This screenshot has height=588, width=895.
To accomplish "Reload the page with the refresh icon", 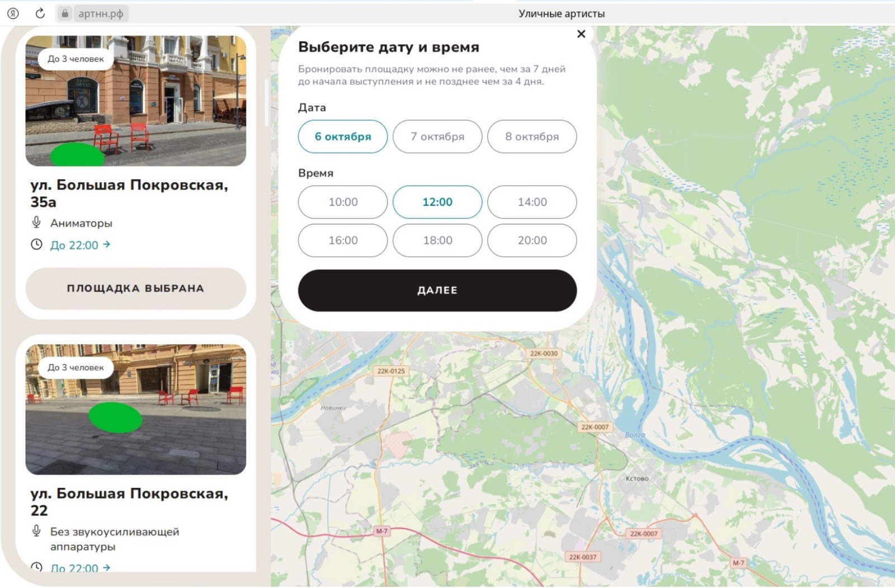I will pos(40,13).
